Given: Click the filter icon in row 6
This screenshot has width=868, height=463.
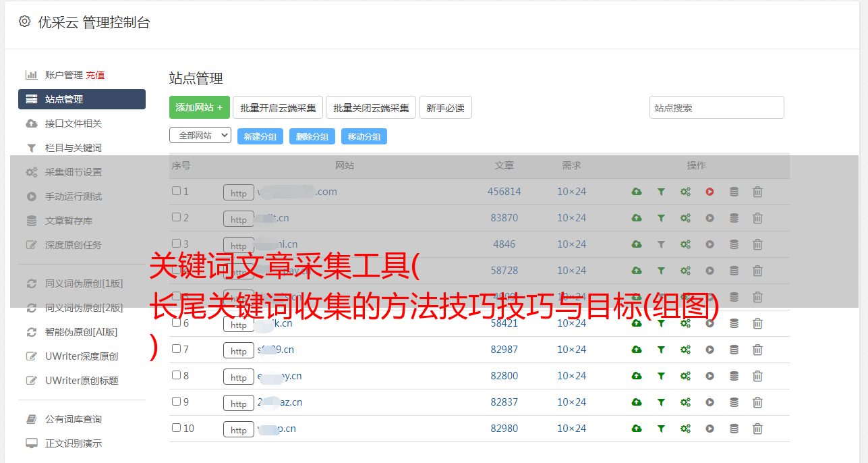Looking at the screenshot, I should point(661,323).
